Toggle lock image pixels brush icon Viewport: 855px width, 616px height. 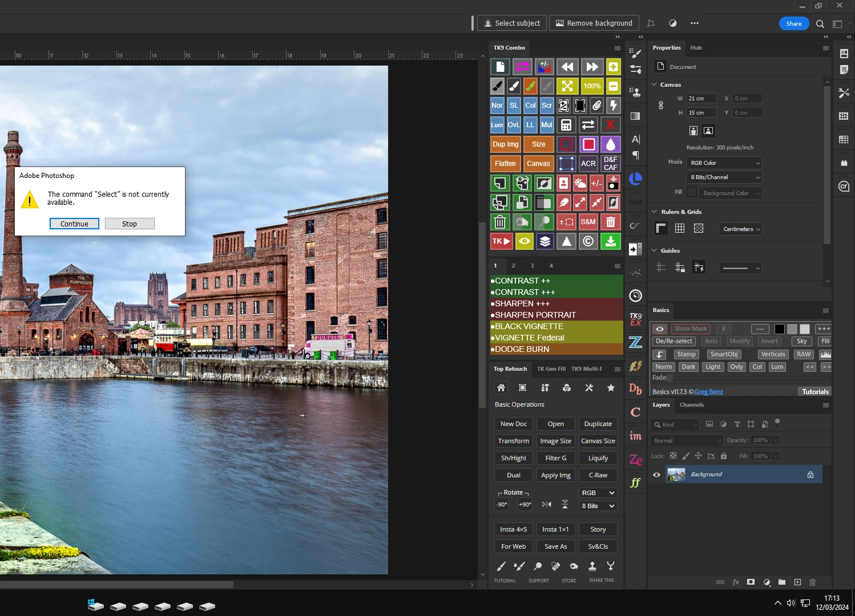pos(685,456)
